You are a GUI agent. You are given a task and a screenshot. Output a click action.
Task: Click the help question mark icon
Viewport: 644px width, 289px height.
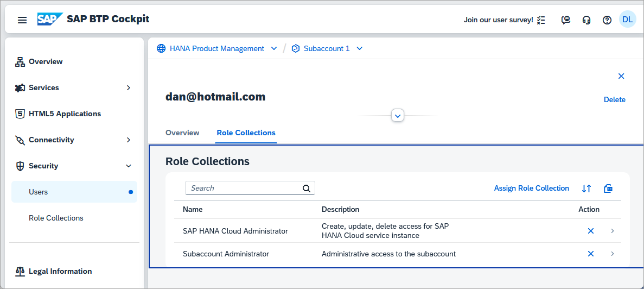(607, 20)
